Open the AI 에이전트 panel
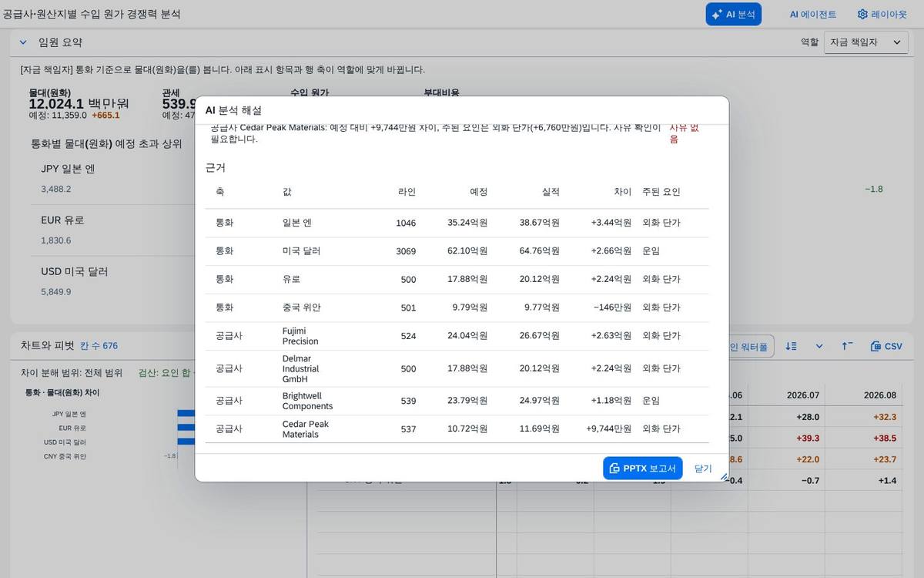 pos(812,14)
